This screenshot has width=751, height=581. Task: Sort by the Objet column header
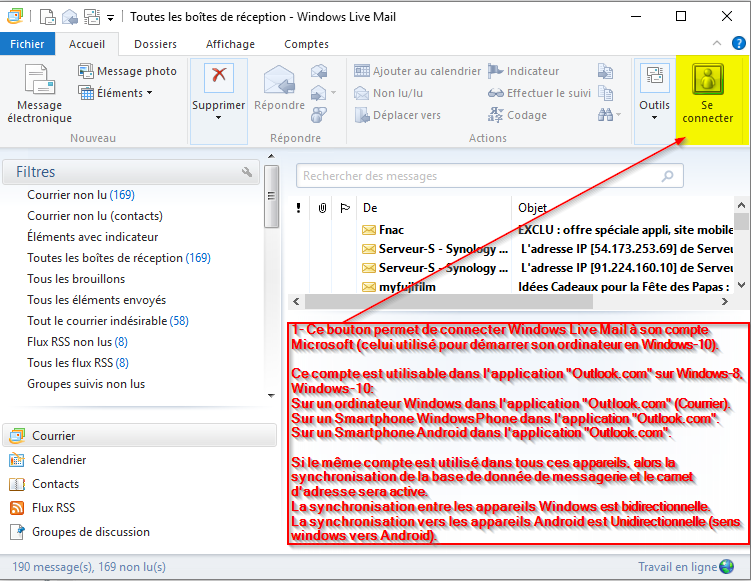pos(623,208)
